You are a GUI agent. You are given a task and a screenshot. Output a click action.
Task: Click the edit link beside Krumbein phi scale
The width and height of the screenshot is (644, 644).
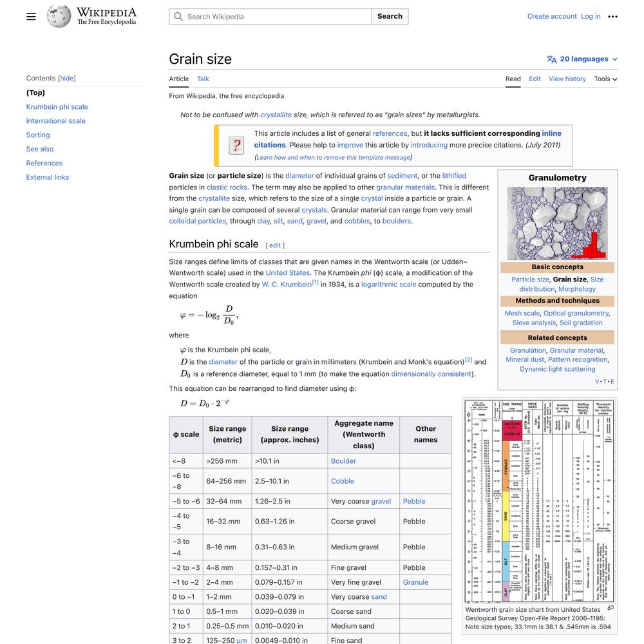pos(275,245)
